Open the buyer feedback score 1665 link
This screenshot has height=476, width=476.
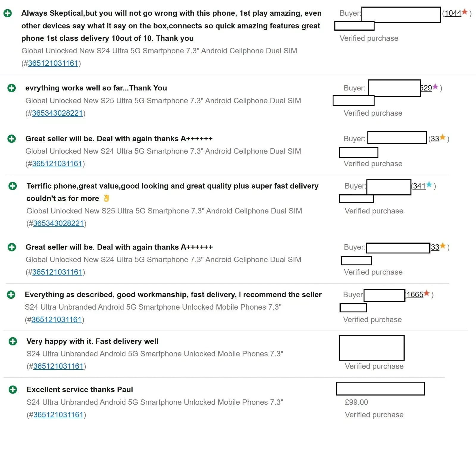click(x=415, y=295)
